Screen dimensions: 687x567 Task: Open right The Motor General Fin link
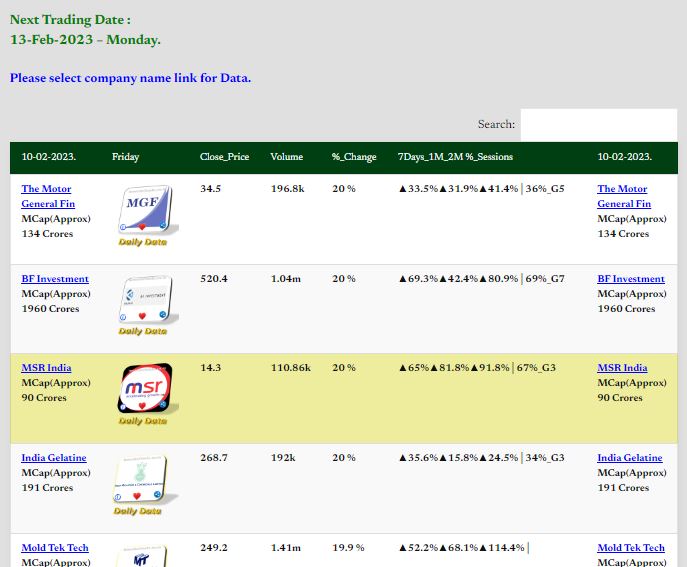[624, 196]
